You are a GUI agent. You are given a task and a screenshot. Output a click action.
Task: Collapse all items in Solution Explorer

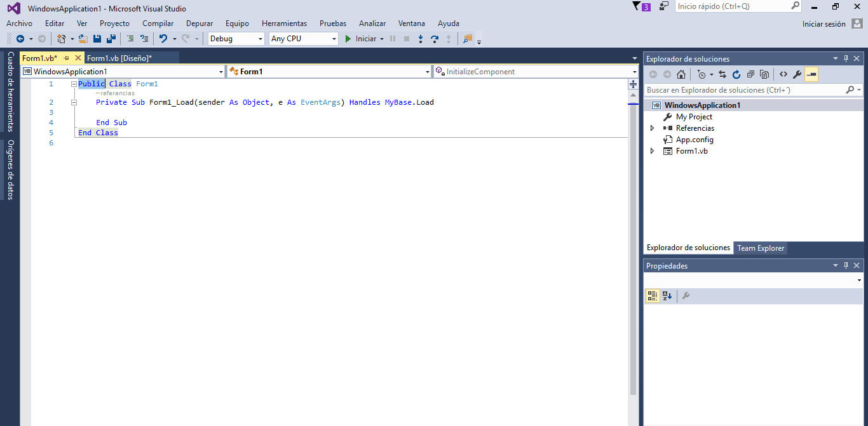click(750, 74)
